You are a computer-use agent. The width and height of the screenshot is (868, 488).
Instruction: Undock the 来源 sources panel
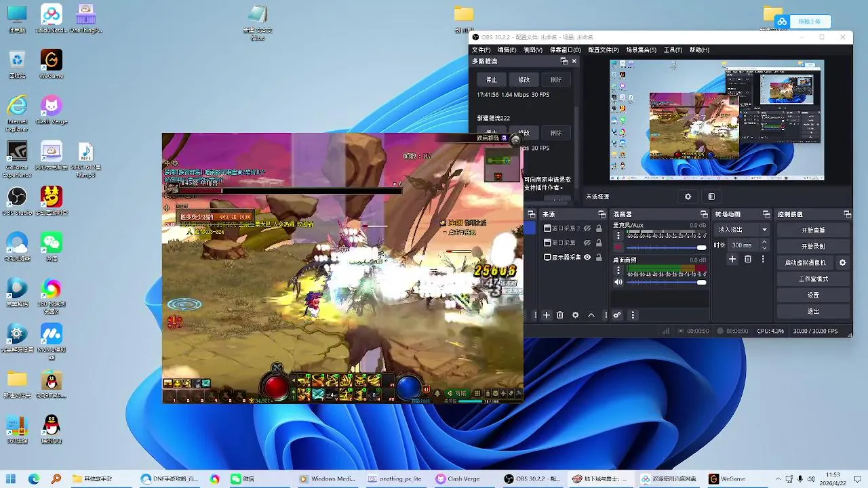pyautogui.click(x=601, y=214)
